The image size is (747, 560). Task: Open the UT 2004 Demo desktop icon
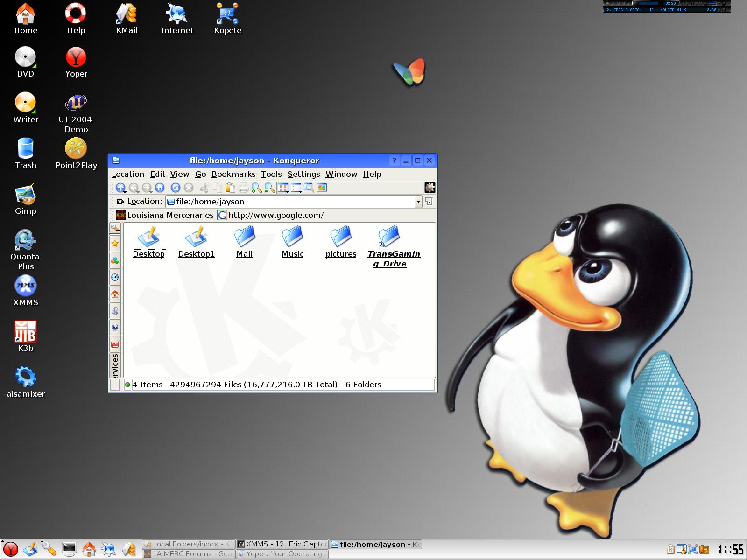pos(76,114)
